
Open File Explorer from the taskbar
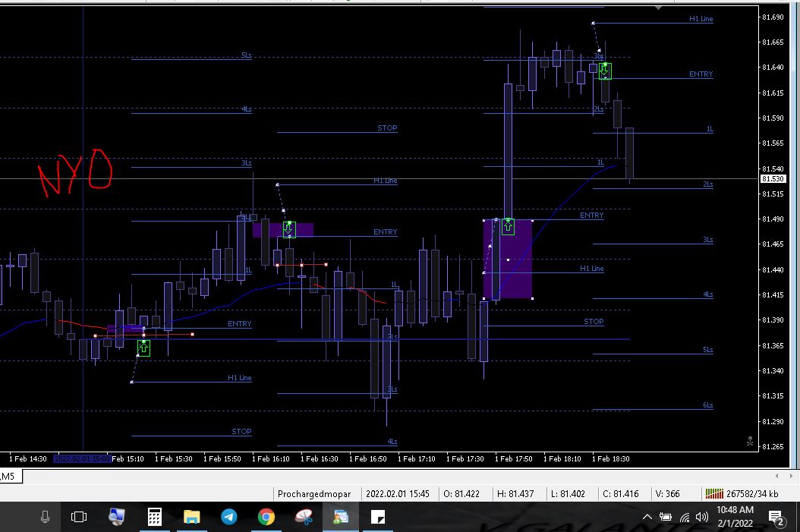coord(192,518)
